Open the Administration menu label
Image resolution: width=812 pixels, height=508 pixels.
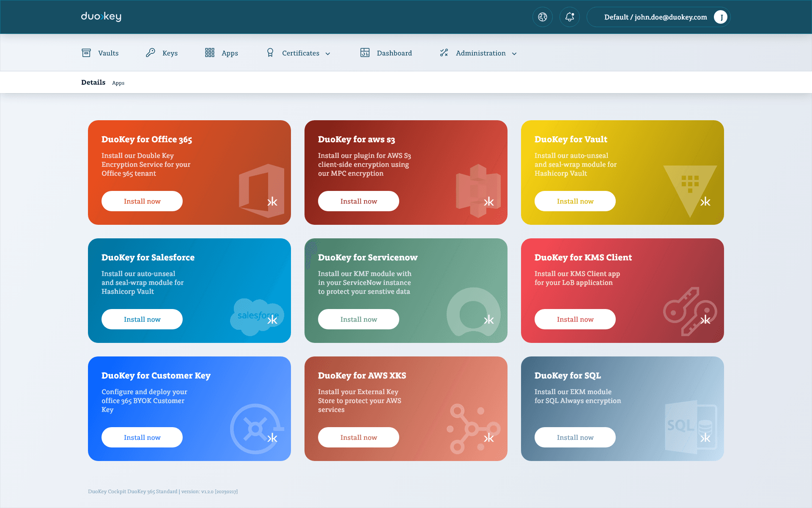(481, 53)
